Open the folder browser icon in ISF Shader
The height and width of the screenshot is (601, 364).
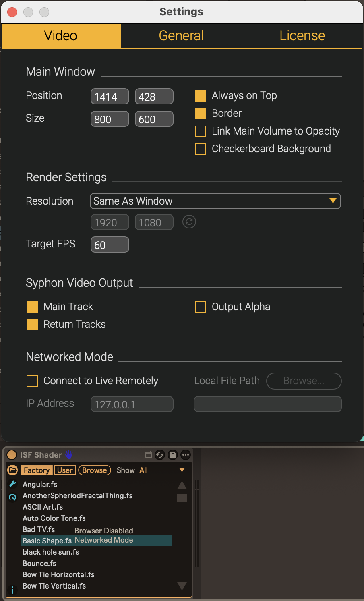click(12, 470)
